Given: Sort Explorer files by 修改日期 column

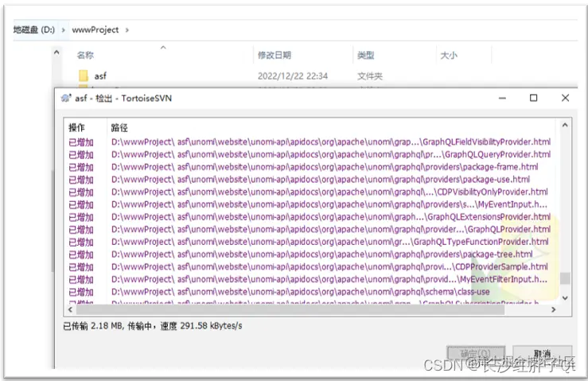Looking at the screenshot, I should [275, 56].
